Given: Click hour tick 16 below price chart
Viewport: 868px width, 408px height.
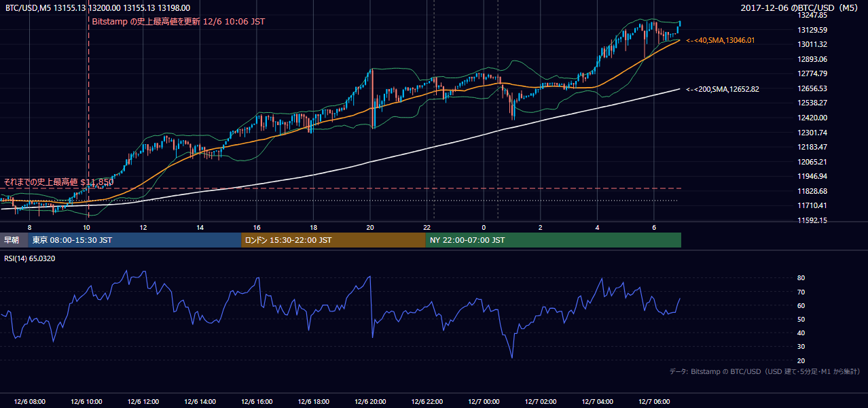Looking at the screenshot, I should point(257,227).
